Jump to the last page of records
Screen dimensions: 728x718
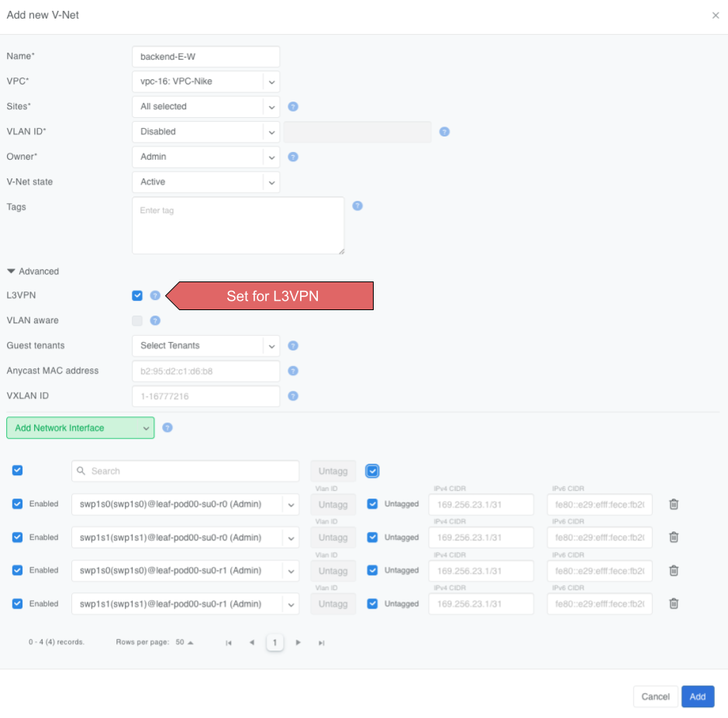click(321, 642)
